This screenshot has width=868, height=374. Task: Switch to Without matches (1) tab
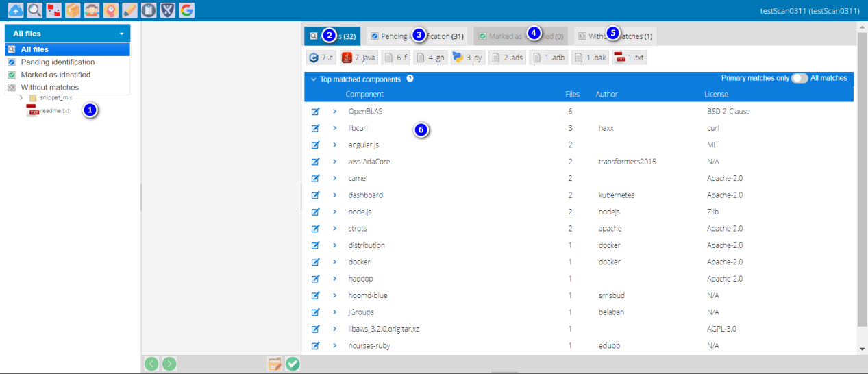[x=615, y=36]
